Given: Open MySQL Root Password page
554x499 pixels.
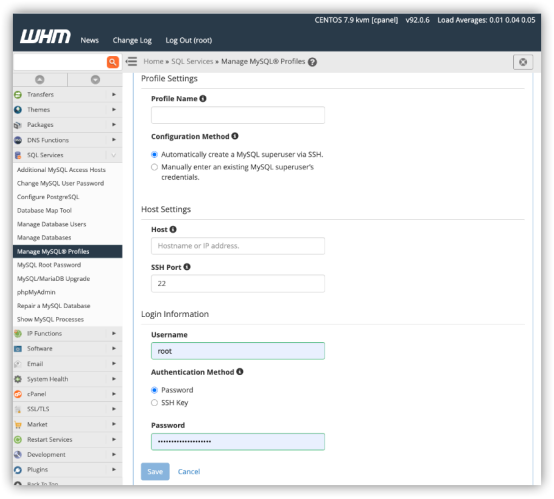Looking at the screenshot, I should click(x=49, y=265).
